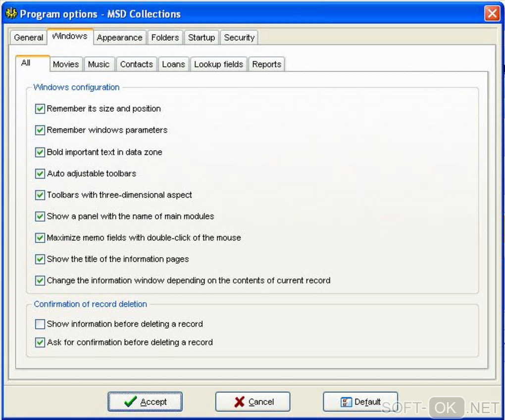Click the Accept button

click(x=145, y=402)
